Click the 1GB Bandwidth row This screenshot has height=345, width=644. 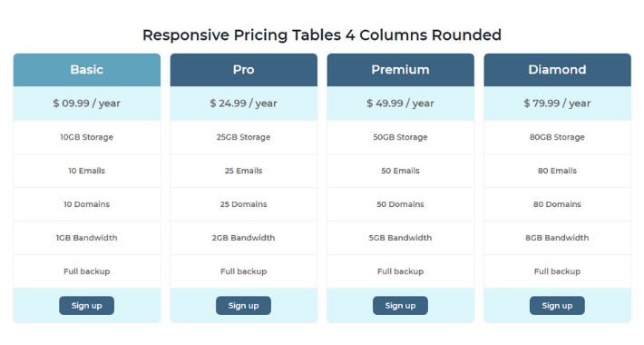point(87,238)
